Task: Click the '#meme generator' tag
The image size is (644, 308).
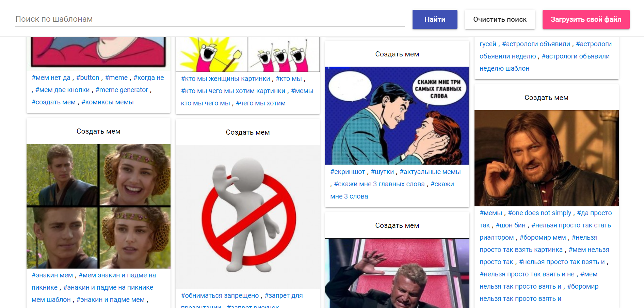Action: pyautogui.click(x=122, y=90)
